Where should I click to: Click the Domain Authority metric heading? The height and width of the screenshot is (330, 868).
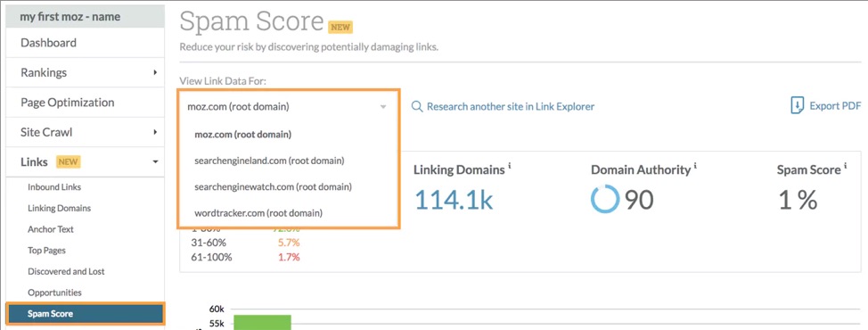click(641, 170)
